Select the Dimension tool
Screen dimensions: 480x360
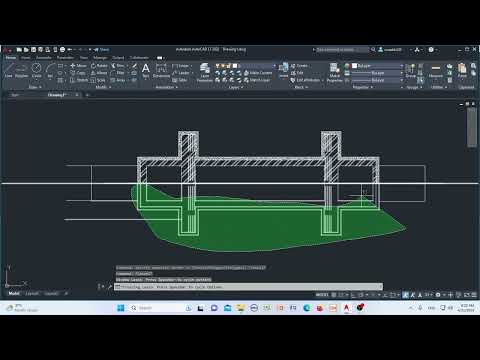(161, 70)
